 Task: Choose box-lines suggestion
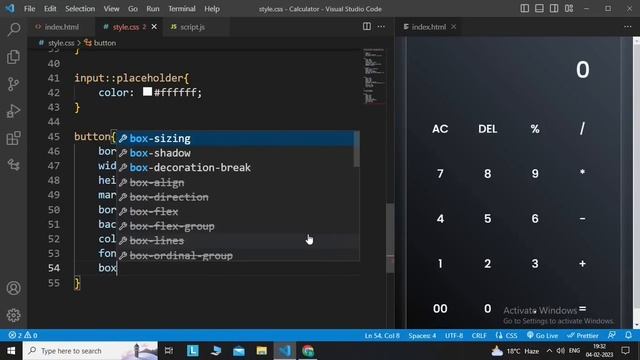[235, 241]
